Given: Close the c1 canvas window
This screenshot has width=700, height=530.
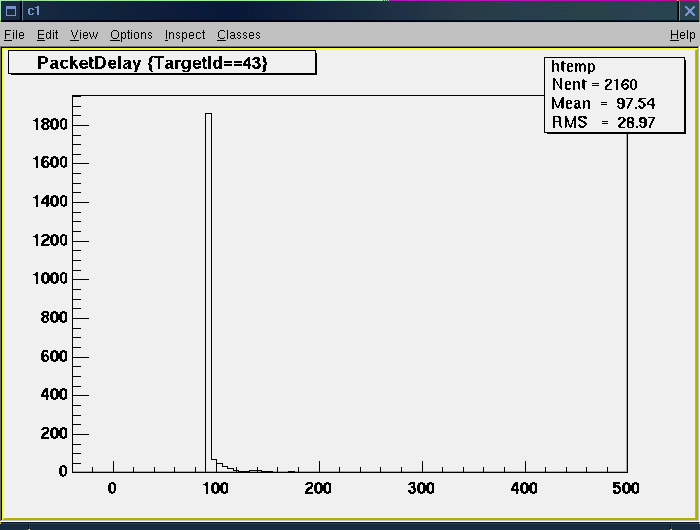Looking at the screenshot, I should [x=689, y=11].
